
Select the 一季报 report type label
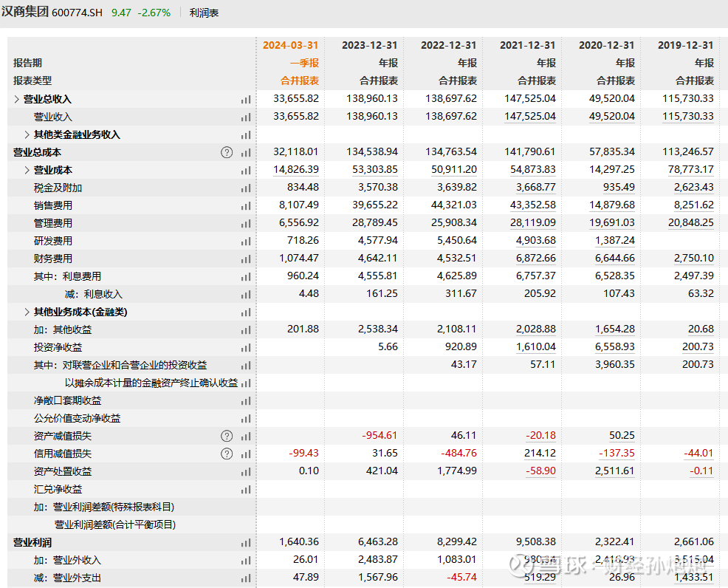coord(305,64)
